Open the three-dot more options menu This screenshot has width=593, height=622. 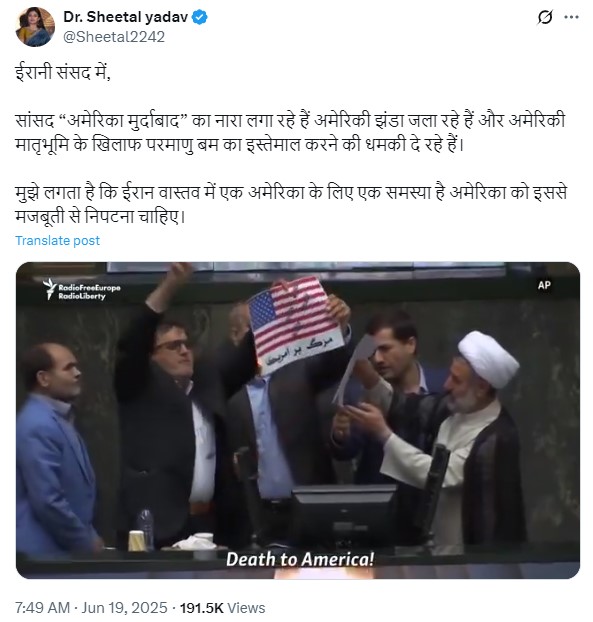click(x=571, y=17)
